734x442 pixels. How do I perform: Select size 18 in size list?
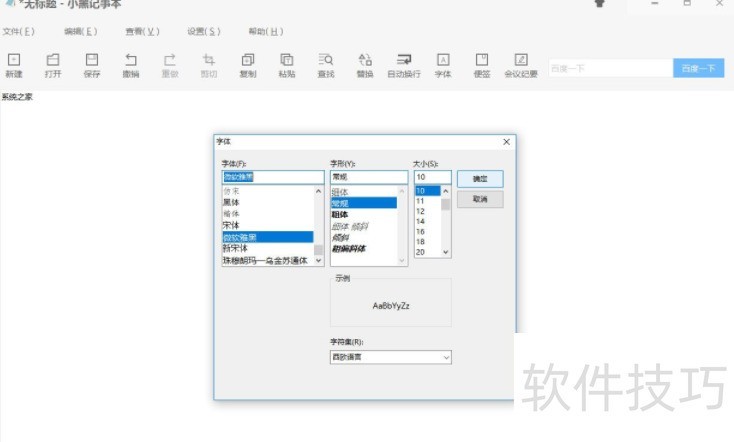[x=428, y=242]
